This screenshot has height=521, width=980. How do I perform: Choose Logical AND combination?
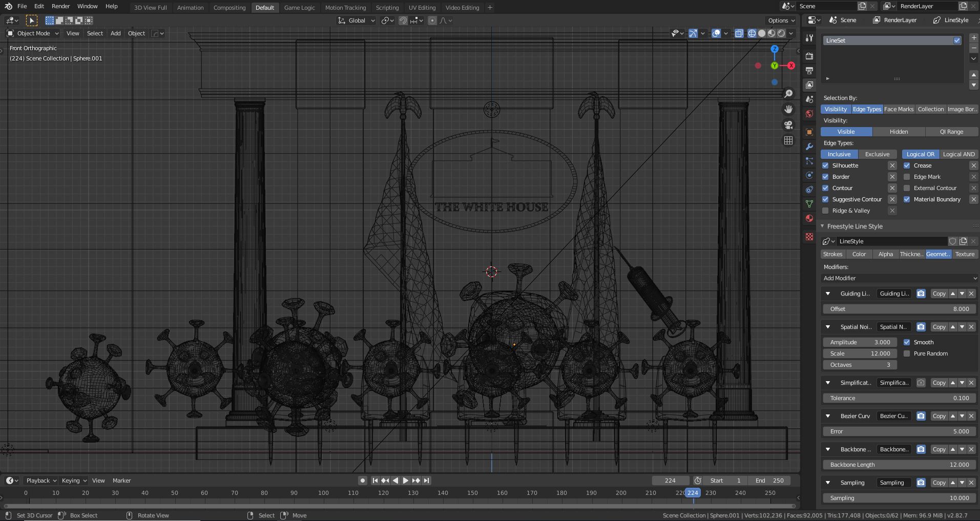(958, 154)
